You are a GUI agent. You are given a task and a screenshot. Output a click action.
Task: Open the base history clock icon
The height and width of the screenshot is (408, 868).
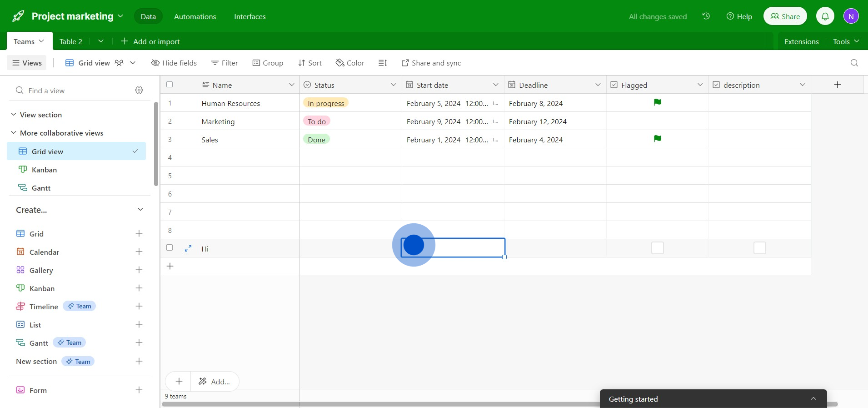coord(706,16)
